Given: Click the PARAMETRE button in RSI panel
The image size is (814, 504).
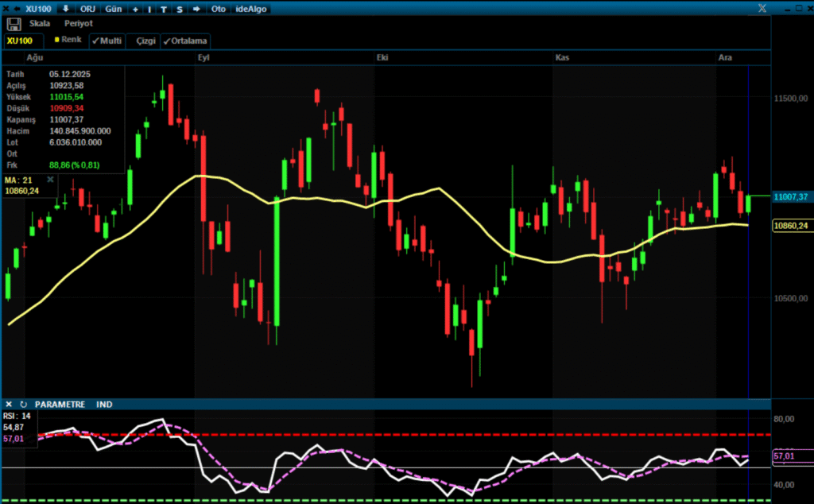Looking at the screenshot, I should [x=60, y=405].
